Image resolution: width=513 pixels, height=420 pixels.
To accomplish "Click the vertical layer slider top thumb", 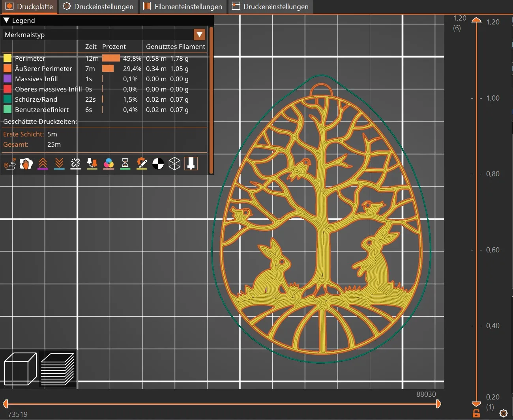I will click(x=476, y=20).
